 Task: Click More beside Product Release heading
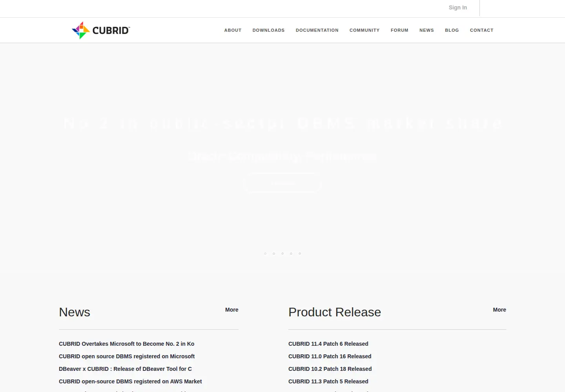pyautogui.click(x=499, y=310)
